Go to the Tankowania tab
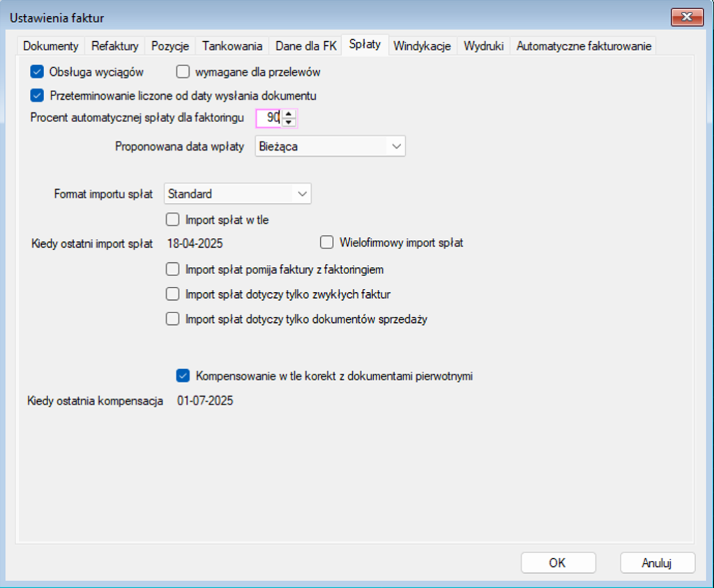This screenshot has width=714, height=588. click(x=232, y=46)
